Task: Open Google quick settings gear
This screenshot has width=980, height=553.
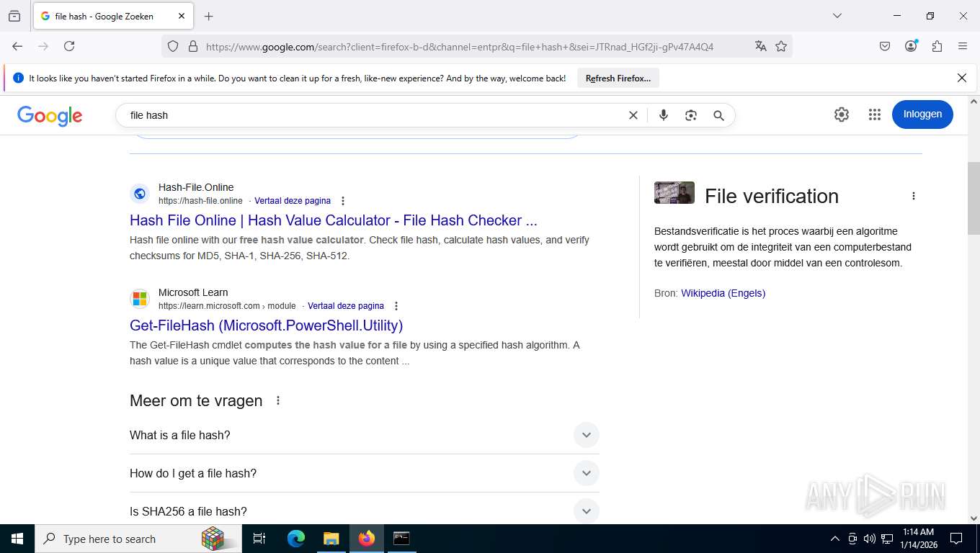Action: (x=842, y=114)
